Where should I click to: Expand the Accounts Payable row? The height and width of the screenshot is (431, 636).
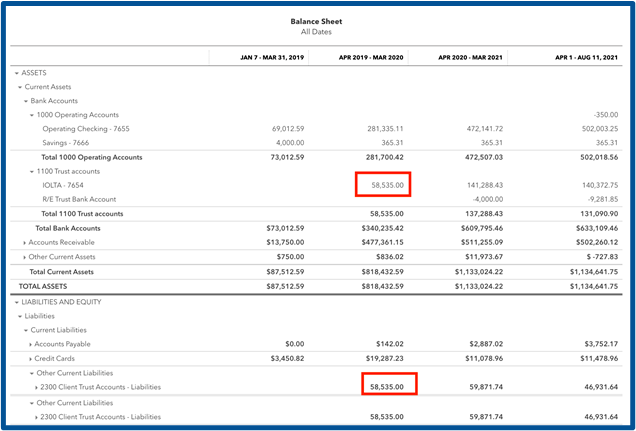pyautogui.click(x=31, y=345)
